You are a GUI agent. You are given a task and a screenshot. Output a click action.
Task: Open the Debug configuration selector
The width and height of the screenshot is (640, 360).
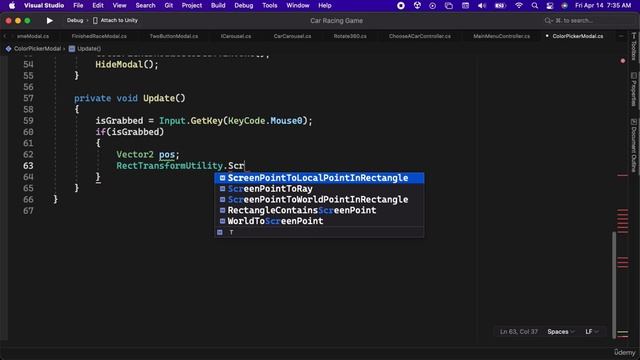(x=75, y=20)
